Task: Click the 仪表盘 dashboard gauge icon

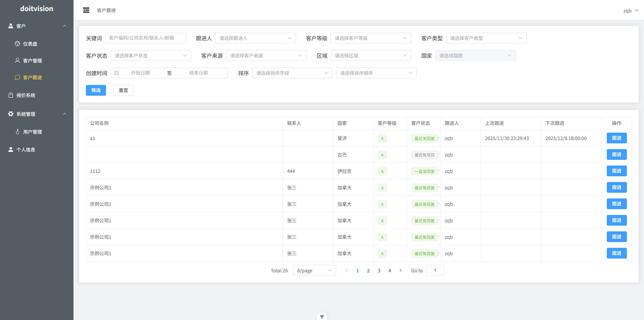Action: [x=17, y=44]
